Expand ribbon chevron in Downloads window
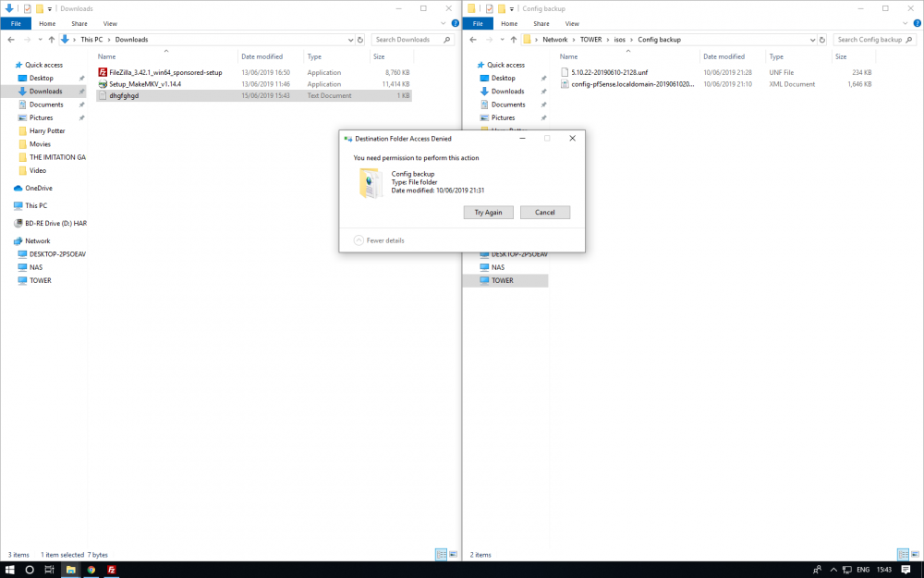The image size is (924, 578). pos(444,24)
